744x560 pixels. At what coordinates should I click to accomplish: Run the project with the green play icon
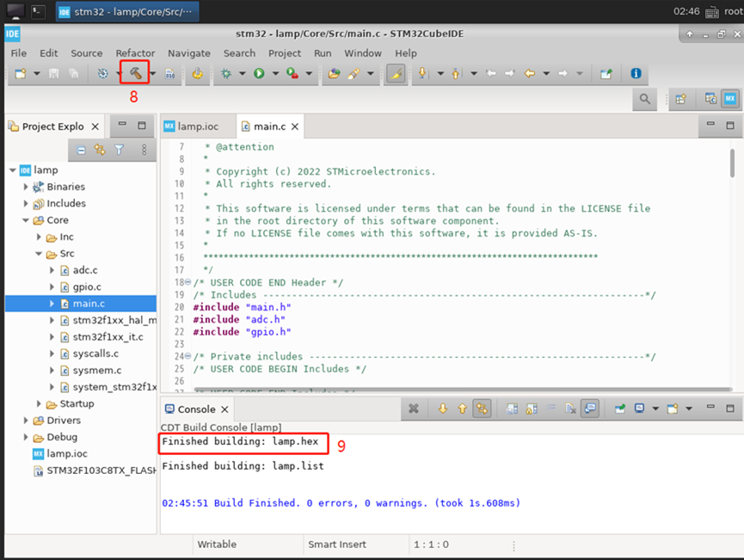click(259, 74)
